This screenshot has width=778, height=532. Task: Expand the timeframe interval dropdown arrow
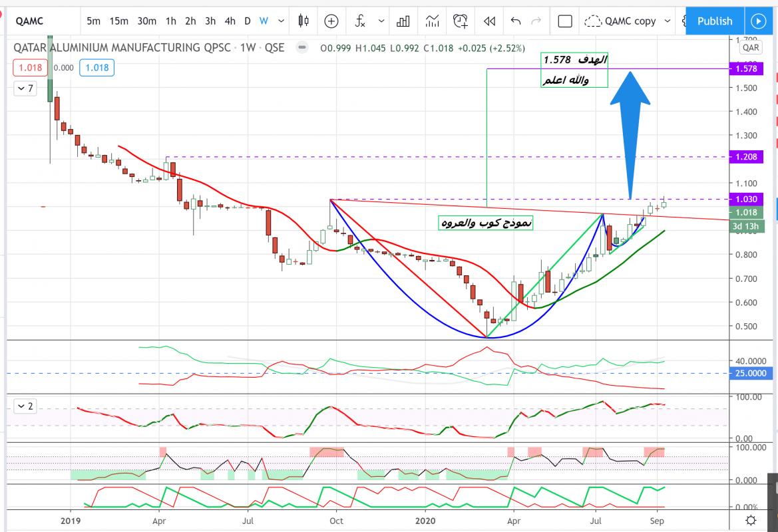[x=281, y=21]
